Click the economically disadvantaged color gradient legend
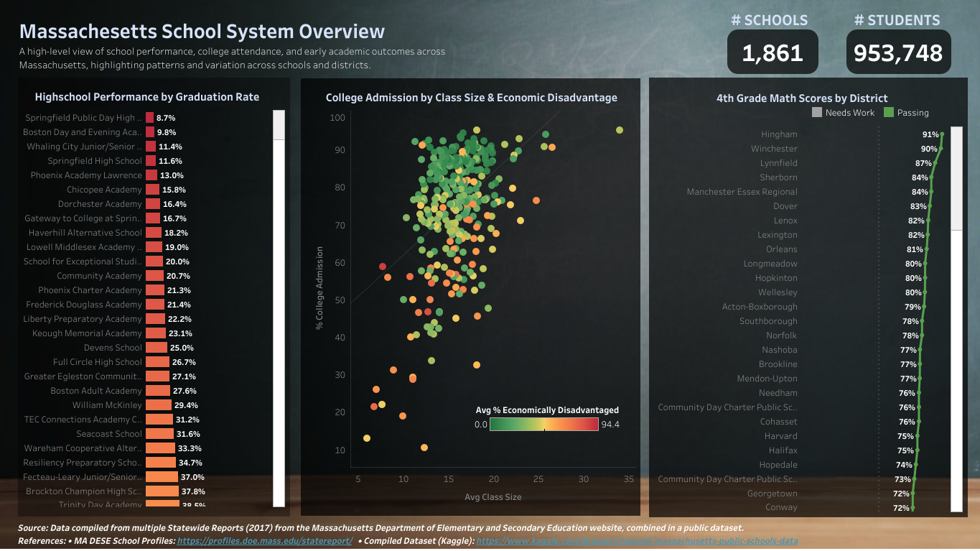Screen dimensions: 980x551 pos(543,424)
